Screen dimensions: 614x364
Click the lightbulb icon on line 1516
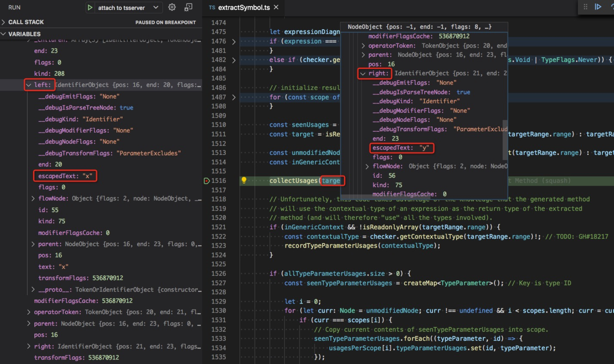pyautogui.click(x=244, y=180)
